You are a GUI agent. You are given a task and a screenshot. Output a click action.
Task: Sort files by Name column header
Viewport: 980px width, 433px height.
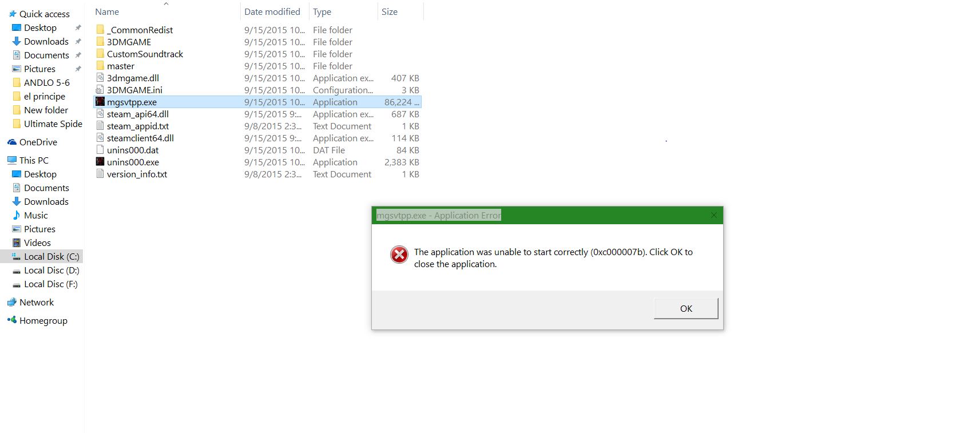107,11
